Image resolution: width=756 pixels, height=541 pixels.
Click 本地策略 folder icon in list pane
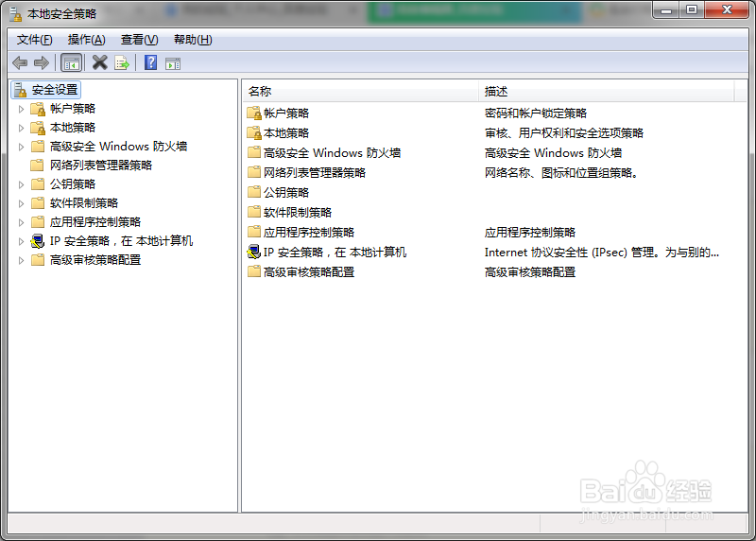pyautogui.click(x=254, y=133)
